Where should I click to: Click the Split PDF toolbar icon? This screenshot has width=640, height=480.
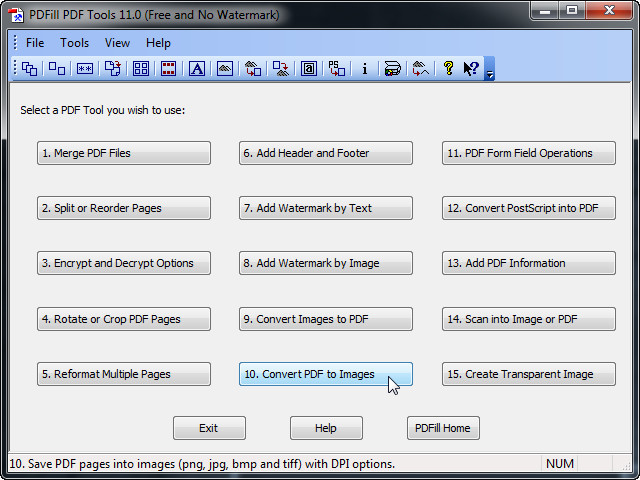pyautogui.click(x=57, y=68)
